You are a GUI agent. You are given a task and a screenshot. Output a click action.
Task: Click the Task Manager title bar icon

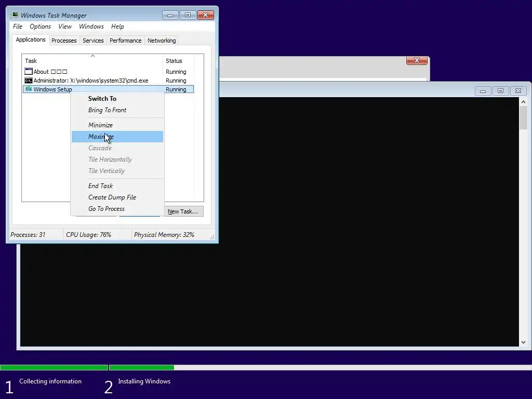pos(14,15)
